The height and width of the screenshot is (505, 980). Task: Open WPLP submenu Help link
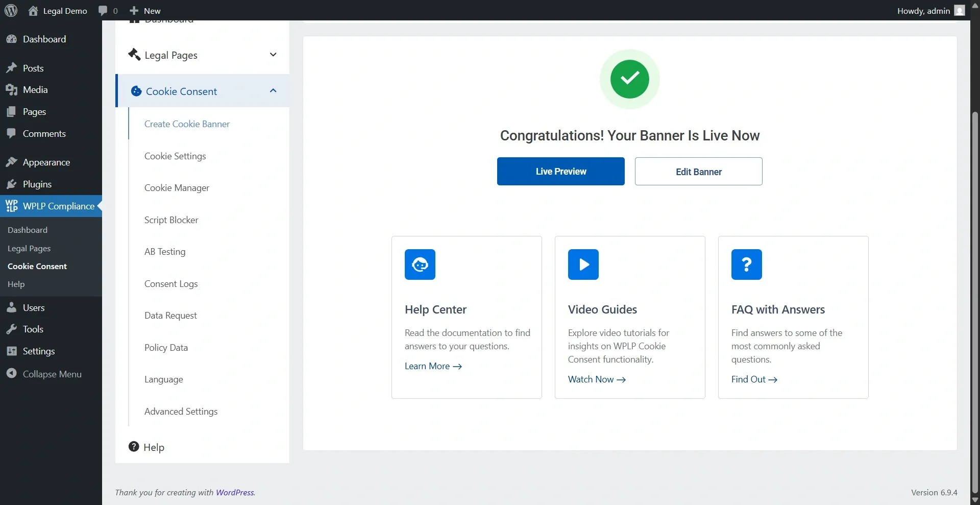pos(16,284)
